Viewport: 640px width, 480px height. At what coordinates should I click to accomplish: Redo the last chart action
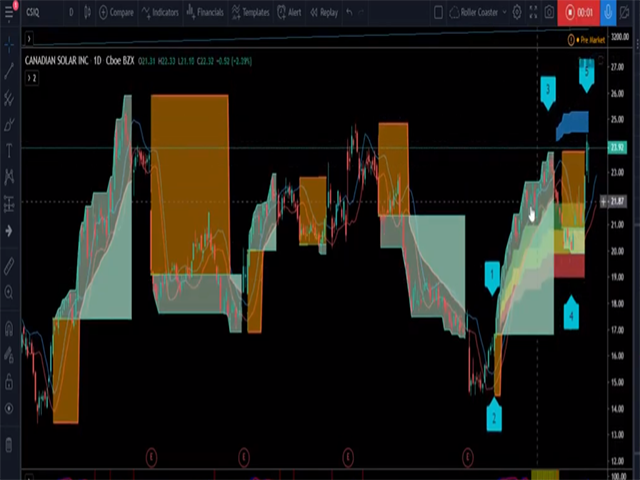click(361, 13)
